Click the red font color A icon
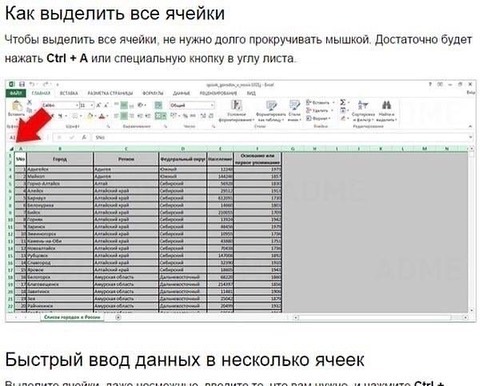 102,116
